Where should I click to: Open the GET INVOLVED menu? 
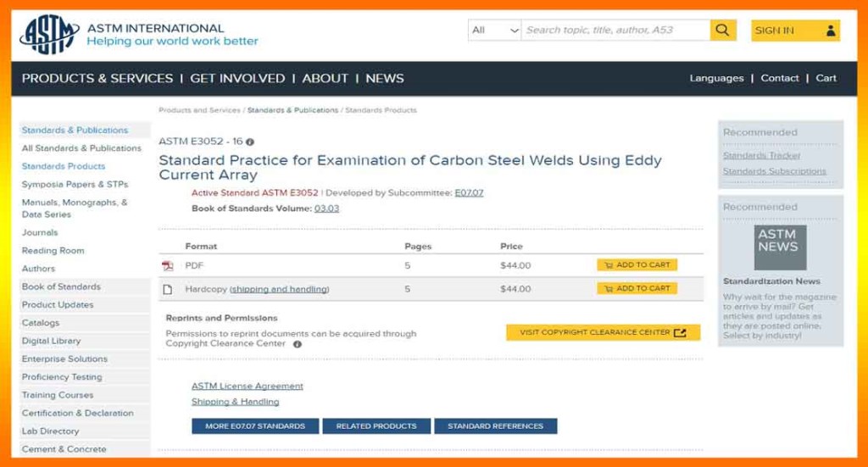click(x=237, y=79)
